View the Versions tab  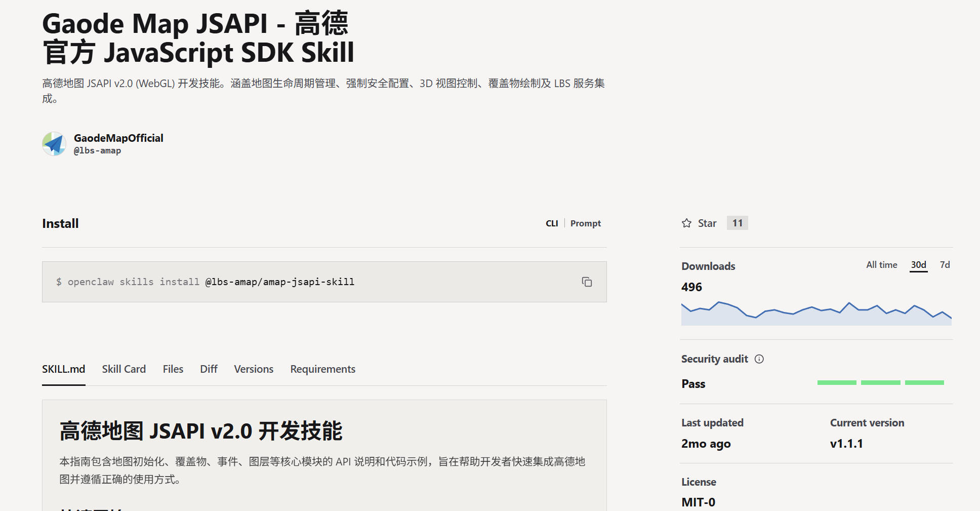254,369
